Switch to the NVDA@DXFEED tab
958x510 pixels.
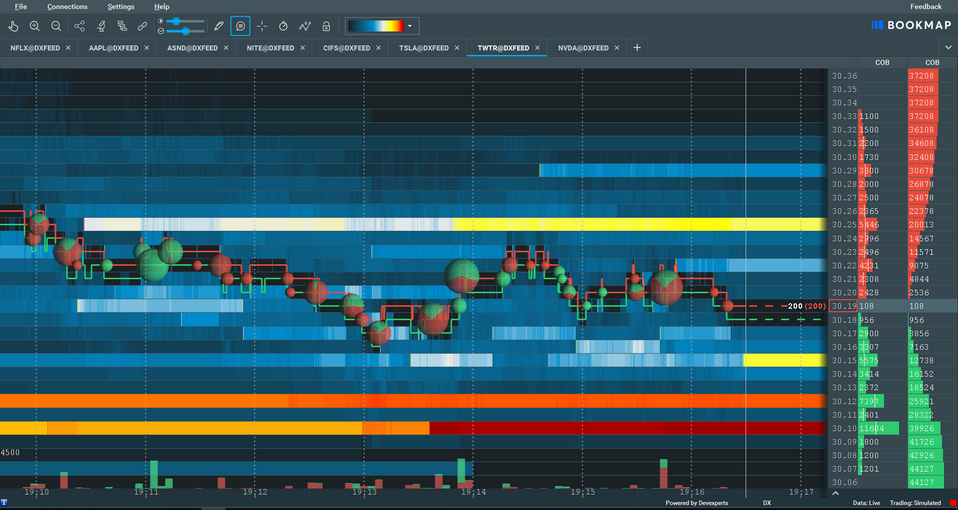[x=582, y=48]
